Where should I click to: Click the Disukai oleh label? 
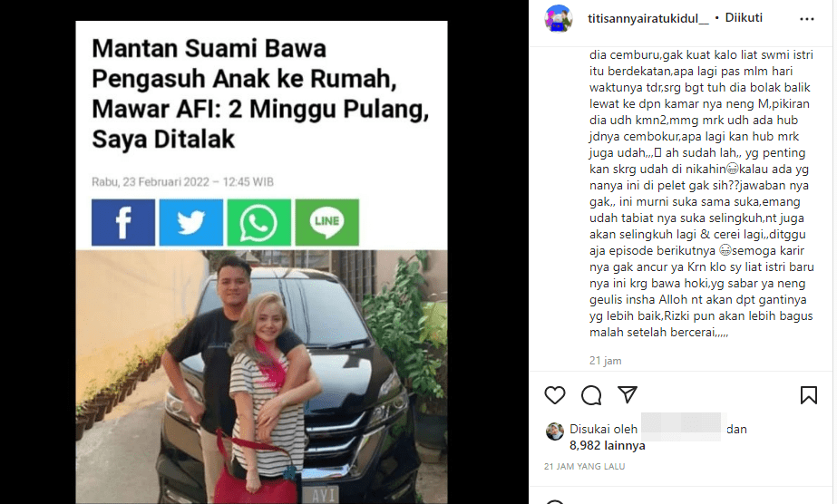[x=603, y=429]
